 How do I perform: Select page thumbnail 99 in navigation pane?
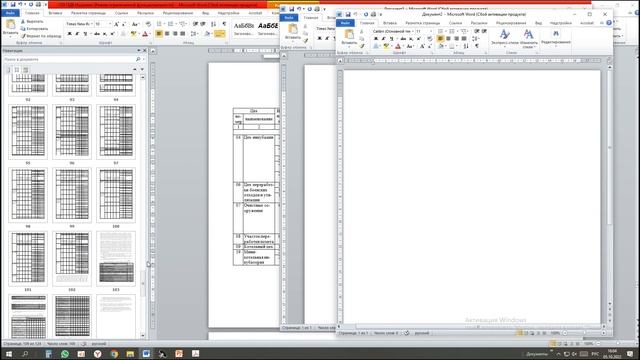point(72,195)
